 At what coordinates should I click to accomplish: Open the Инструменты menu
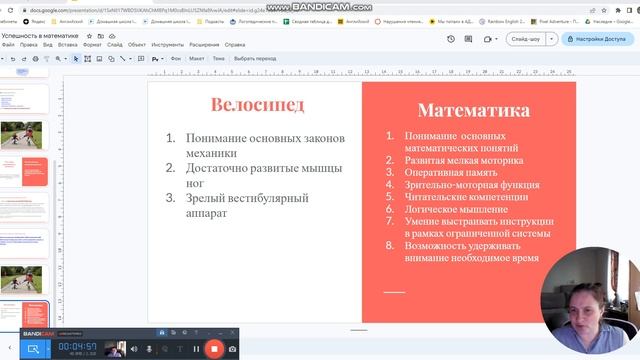[x=168, y=45]
